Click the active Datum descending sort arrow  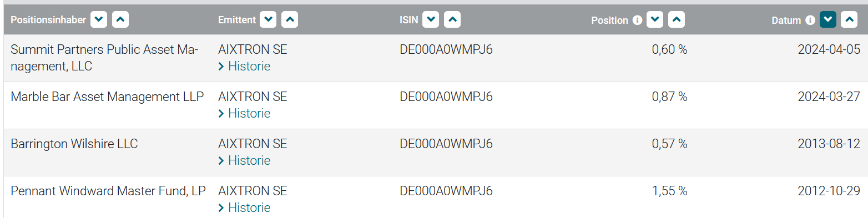[x=828, y=20]
